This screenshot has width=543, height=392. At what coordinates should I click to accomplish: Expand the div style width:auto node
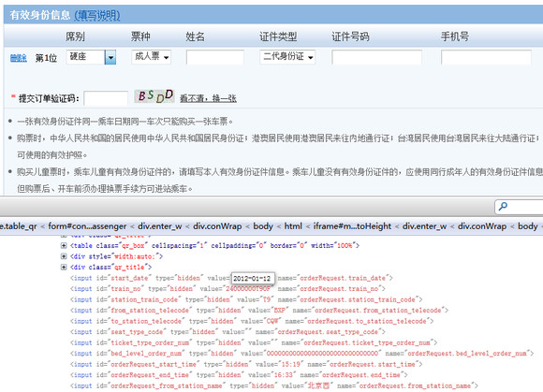pos(64,256)
